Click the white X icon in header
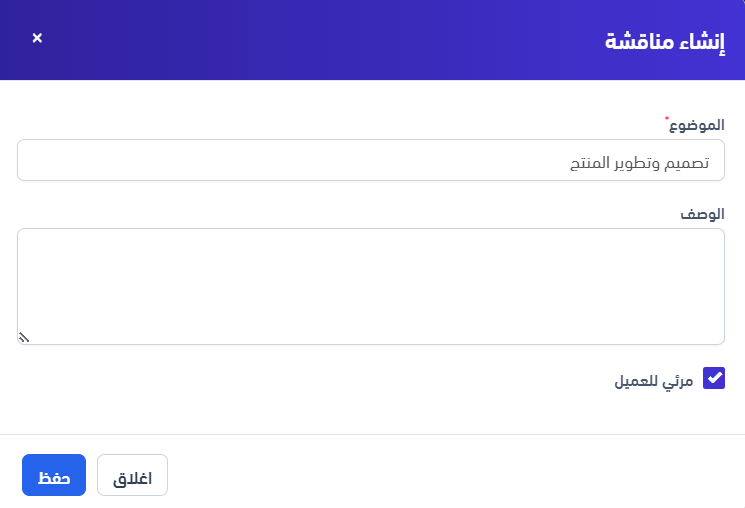 pyautogui.click(x=37, y=38)
